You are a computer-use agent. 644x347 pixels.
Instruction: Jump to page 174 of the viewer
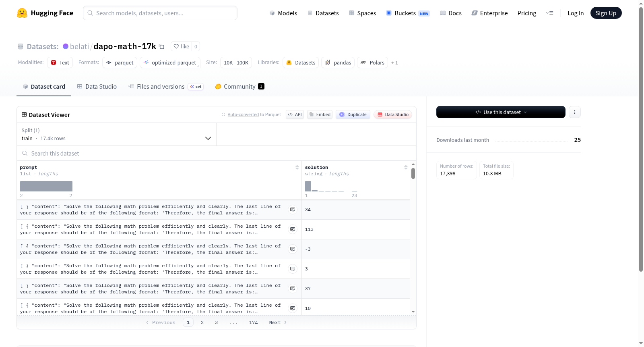click(x=254, y=322)
